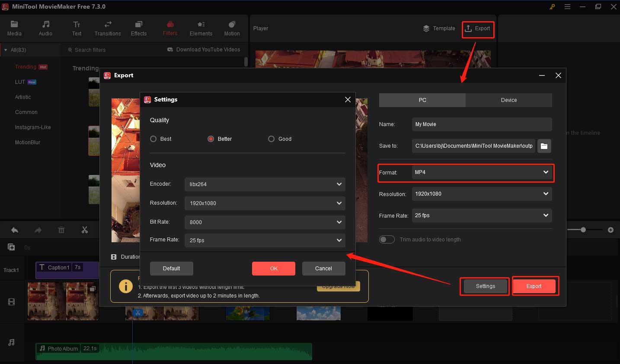Select the Photo Album audio clip

[x=174, y=351]
